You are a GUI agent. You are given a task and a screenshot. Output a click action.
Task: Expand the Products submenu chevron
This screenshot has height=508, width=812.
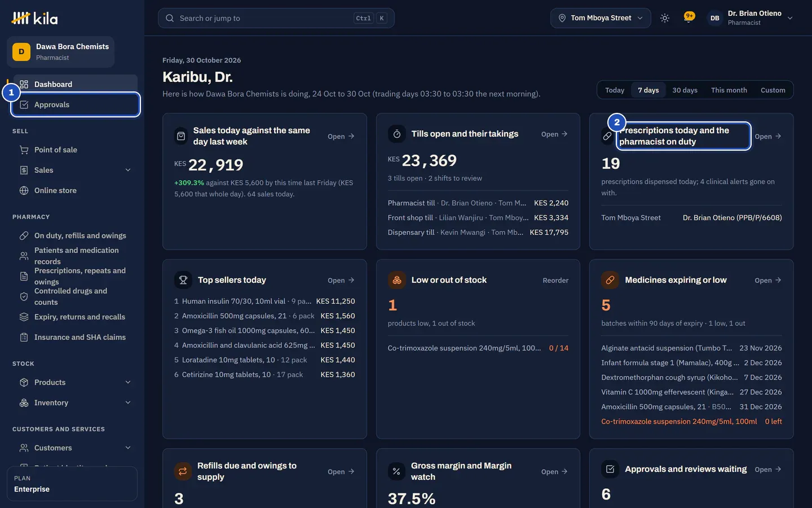[128, 382]
